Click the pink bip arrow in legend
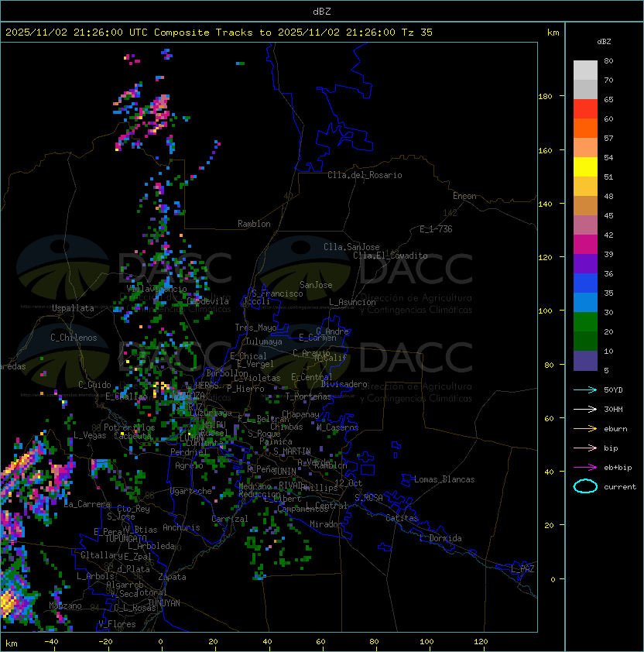The height and width of the screenshot is (652, 644). 585,448
